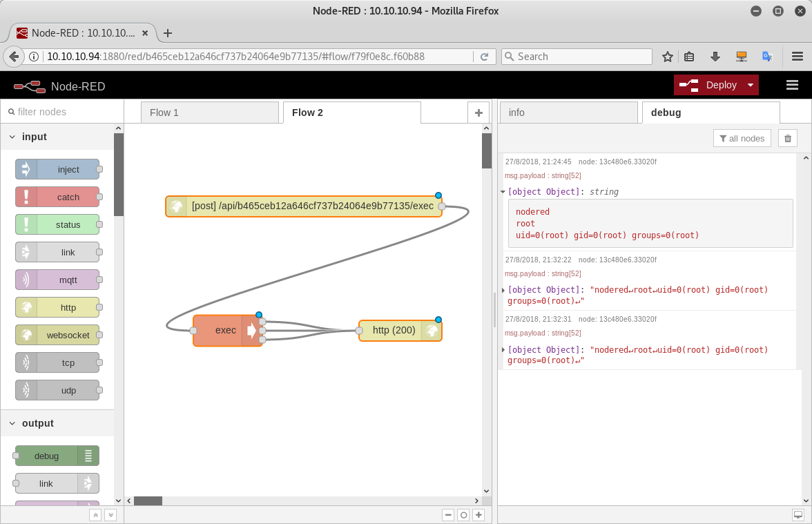Click the palette scrollbar thumb
Screen dimensions: 812x524
119,175
